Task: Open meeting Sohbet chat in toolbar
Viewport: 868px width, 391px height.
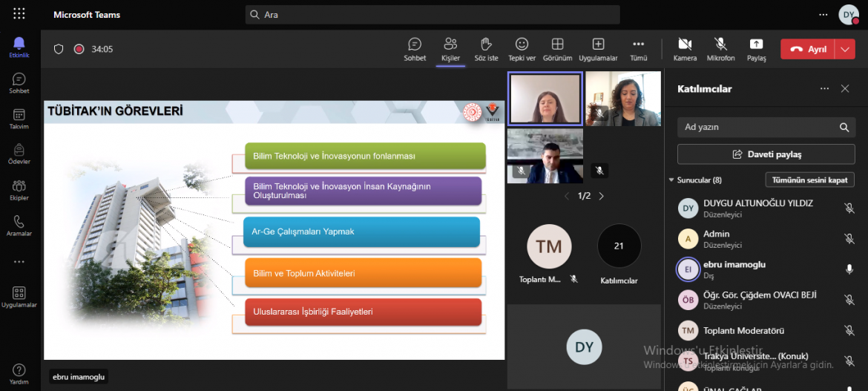Action: coord(415,49)
